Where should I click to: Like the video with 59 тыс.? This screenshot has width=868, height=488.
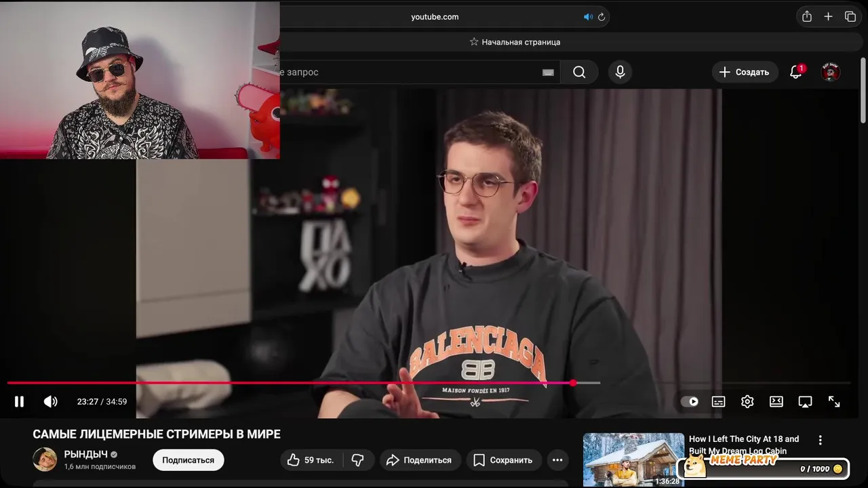point(311,460)
